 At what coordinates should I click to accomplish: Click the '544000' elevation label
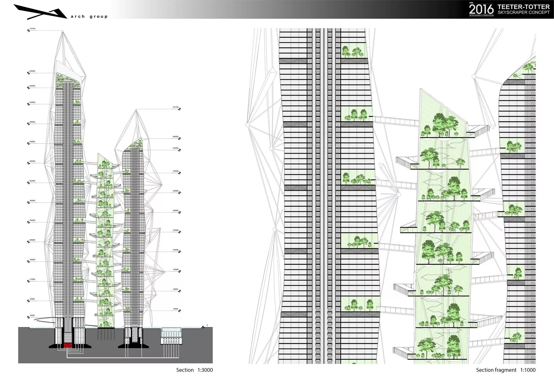pos(32,102)
